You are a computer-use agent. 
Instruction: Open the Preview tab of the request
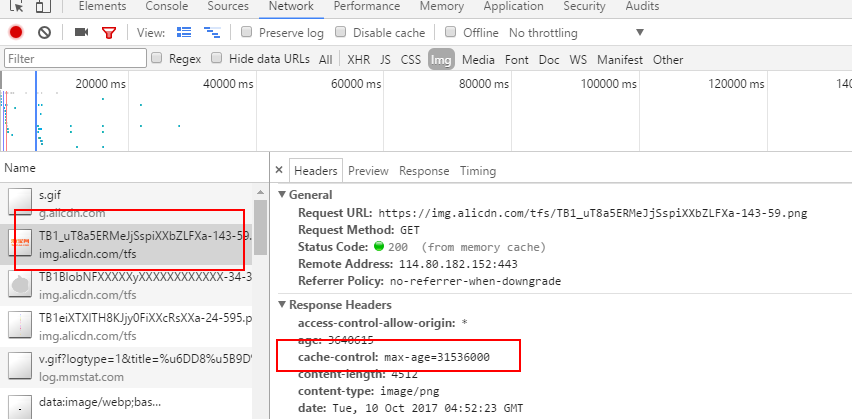[368, 171]
